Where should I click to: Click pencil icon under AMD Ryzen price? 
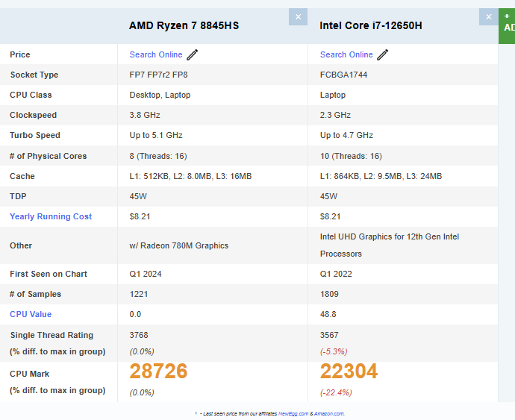coord(193,54)
